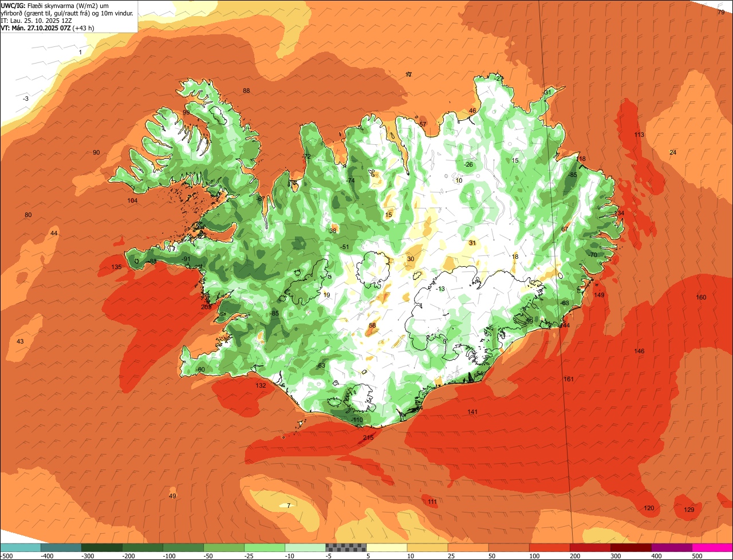Viewport: 733px width, 560px height.
Task: Select the map value 149 off the east coast
Action: click(x=599, y=295)
